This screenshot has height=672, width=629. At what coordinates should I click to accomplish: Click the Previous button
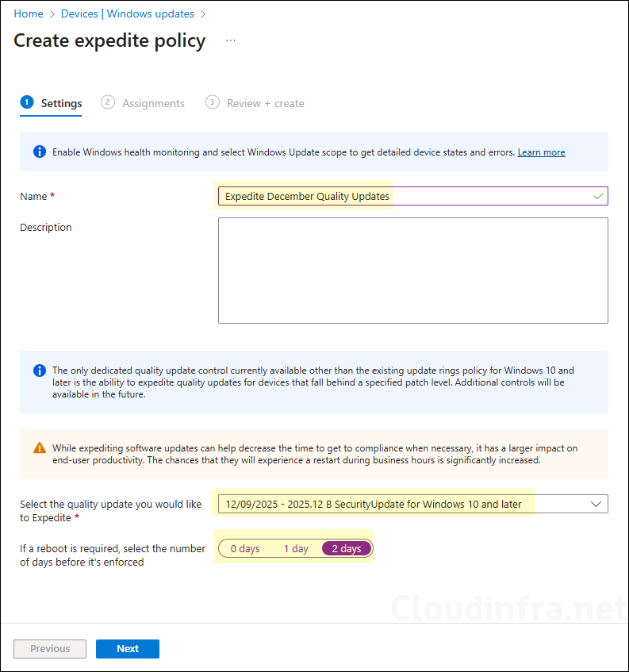[49, 648]
